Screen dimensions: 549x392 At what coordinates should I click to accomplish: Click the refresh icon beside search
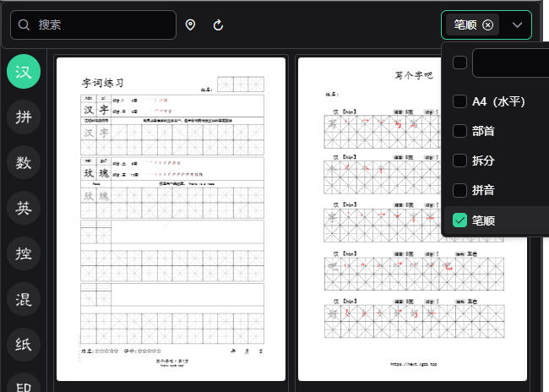click(x=218, y=25)
